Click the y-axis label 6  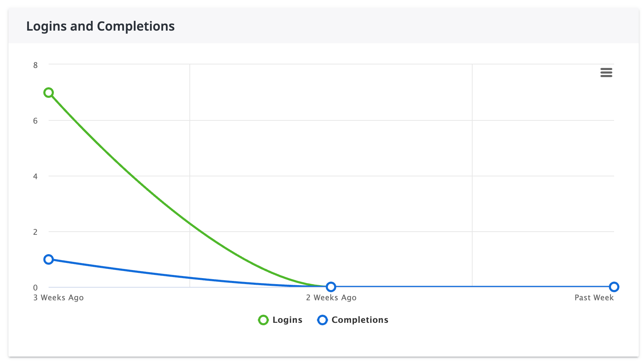point(35,121)
